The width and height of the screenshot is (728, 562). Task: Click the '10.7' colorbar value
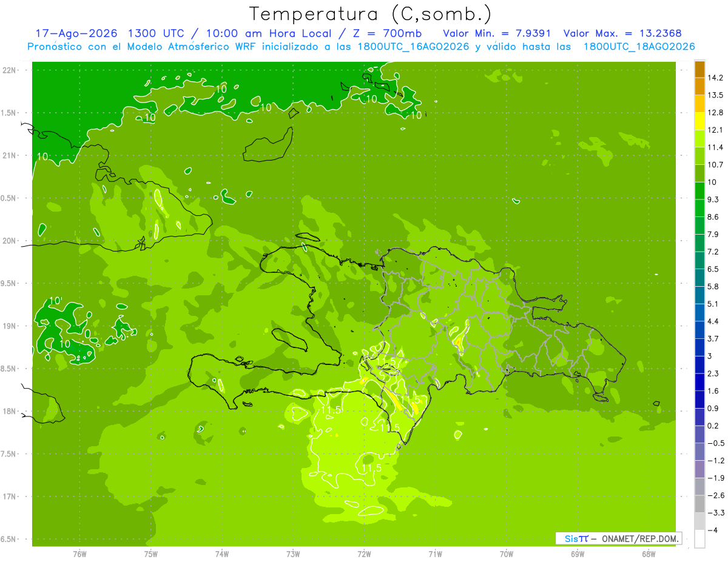coord(716,165)
